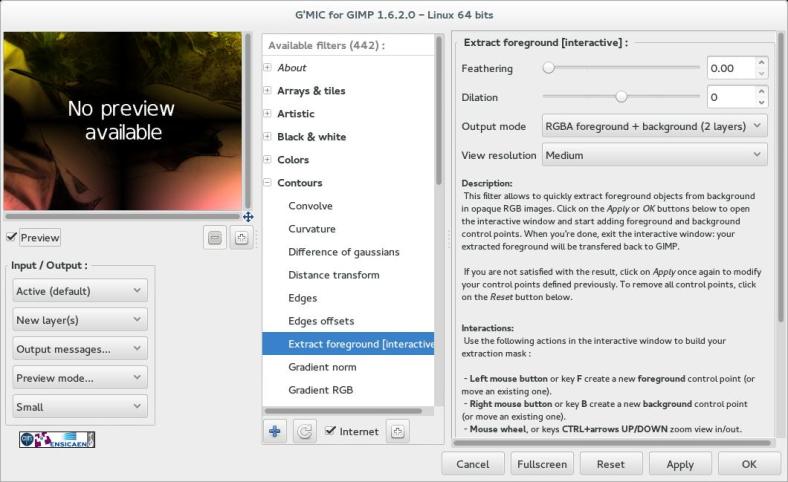This screenshot has width=788, height=482.
Task: Click the blue plus add-fave icon
Action: tap(275, 431)
